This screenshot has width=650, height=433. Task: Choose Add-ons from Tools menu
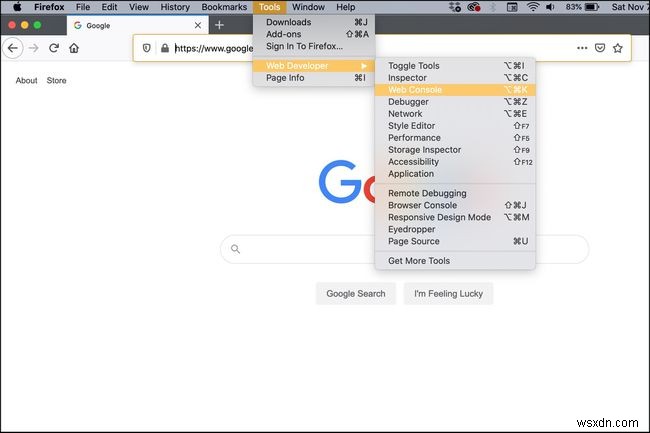coord(314,34)
